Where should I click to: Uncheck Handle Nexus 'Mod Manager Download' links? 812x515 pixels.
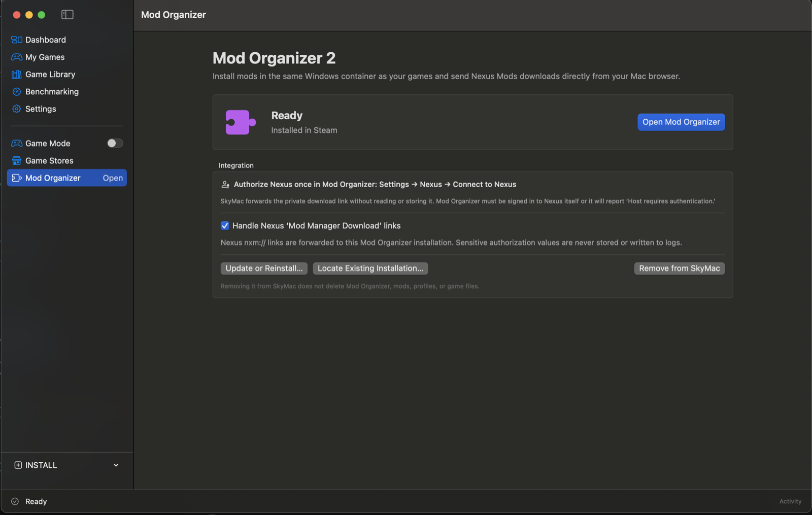[225, 226]
